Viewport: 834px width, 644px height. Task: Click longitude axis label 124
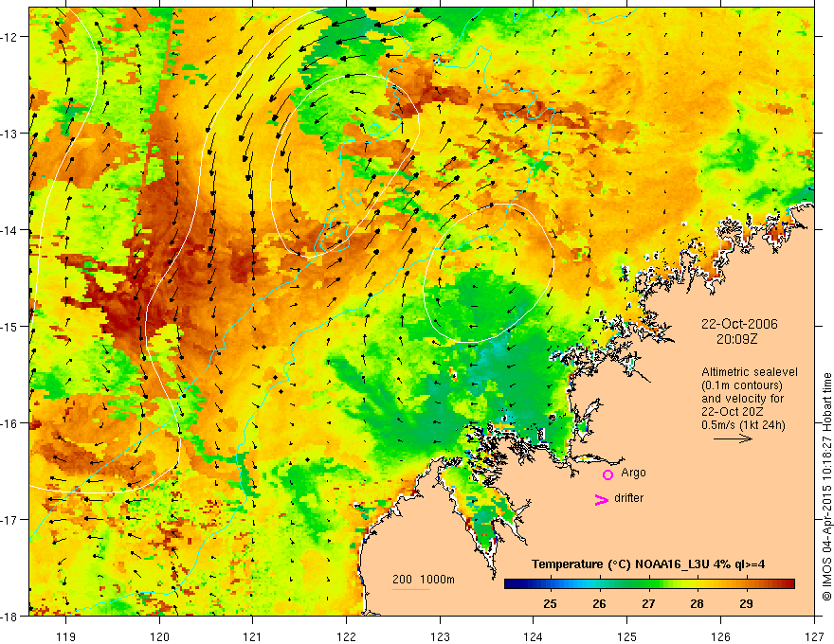tap(534, 636)
